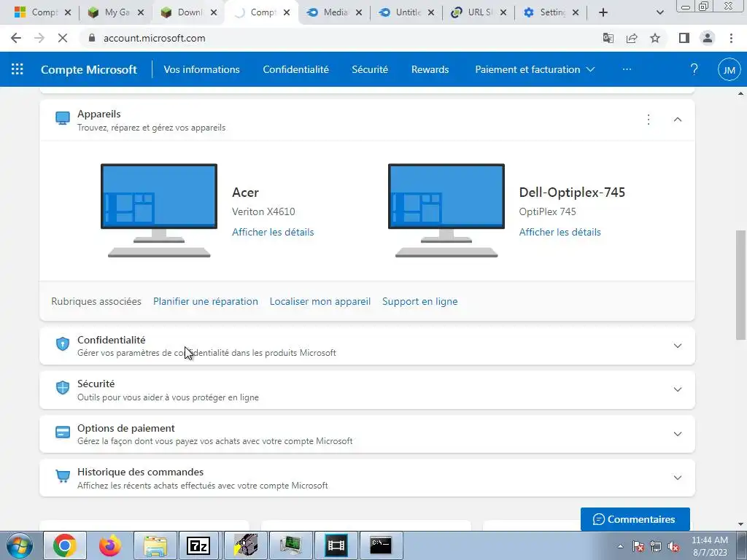Click the Options de paiement card icon
Image resolution: width=747 pixels, height=560 pixels.
[63, 432]
